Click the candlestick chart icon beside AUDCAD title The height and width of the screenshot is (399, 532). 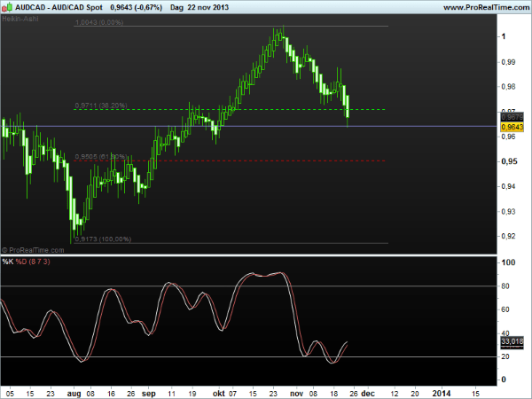coord(8,7)
